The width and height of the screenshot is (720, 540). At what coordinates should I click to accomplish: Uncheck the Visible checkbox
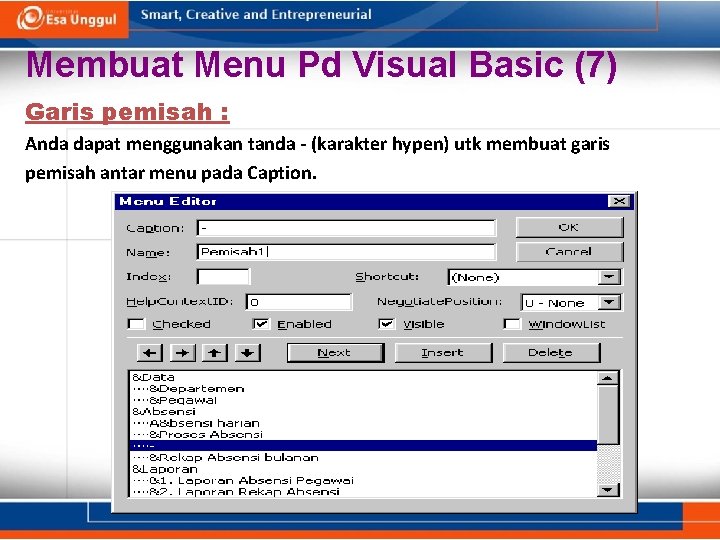[386, 324]
